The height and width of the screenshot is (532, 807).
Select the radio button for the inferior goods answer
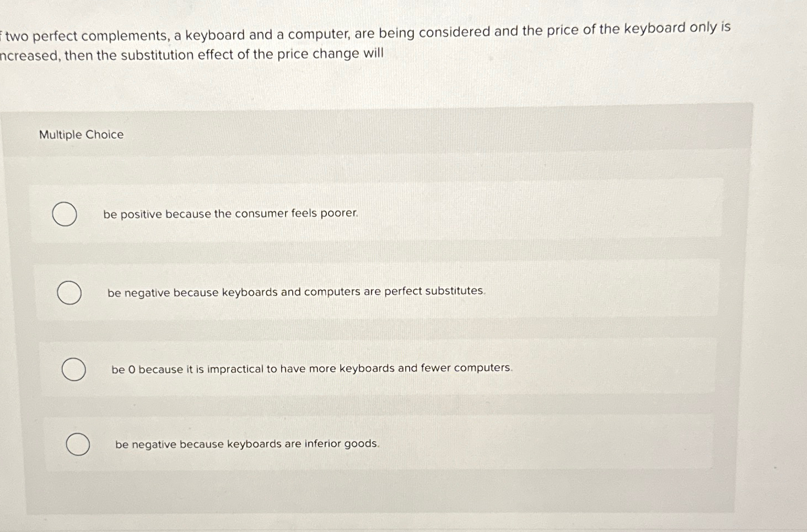click(x=78, y=444)
